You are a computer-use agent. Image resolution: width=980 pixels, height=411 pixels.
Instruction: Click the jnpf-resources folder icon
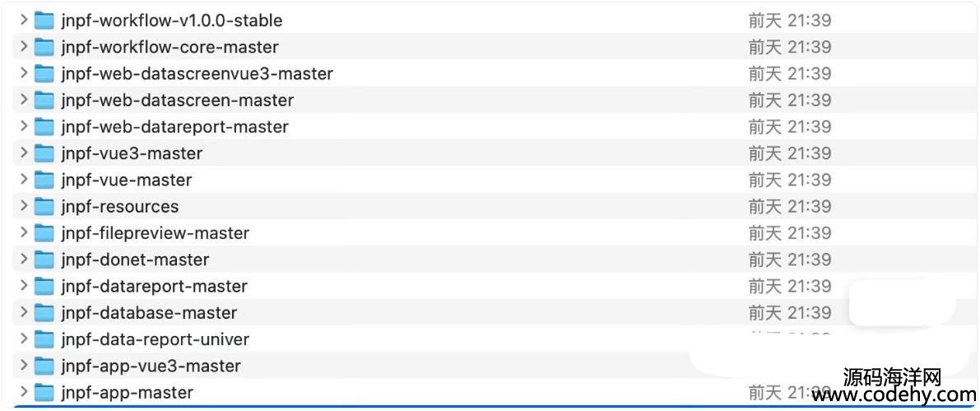point(44,206)
